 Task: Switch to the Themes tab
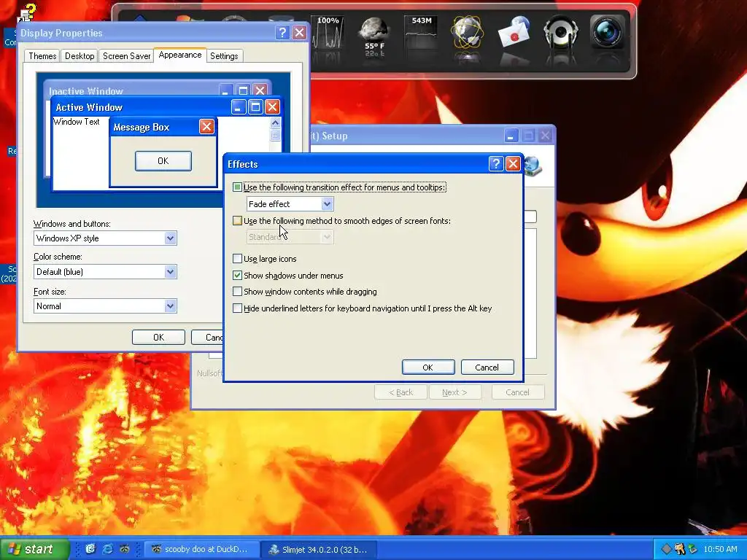[42, 56]
